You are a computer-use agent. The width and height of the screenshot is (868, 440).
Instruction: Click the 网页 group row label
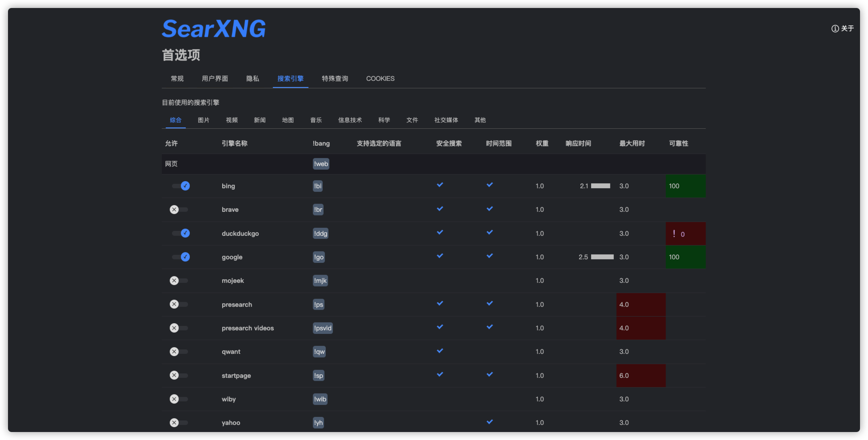click(171, 164)
